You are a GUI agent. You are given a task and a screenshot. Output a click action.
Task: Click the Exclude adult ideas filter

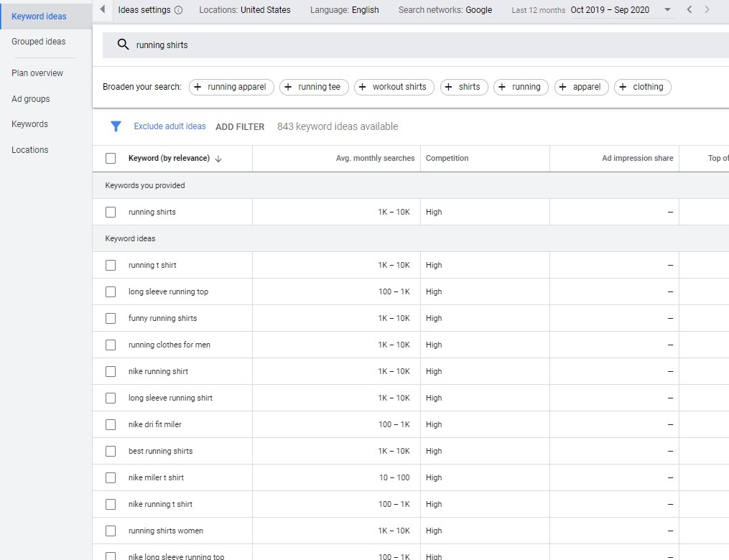point(170,126)
